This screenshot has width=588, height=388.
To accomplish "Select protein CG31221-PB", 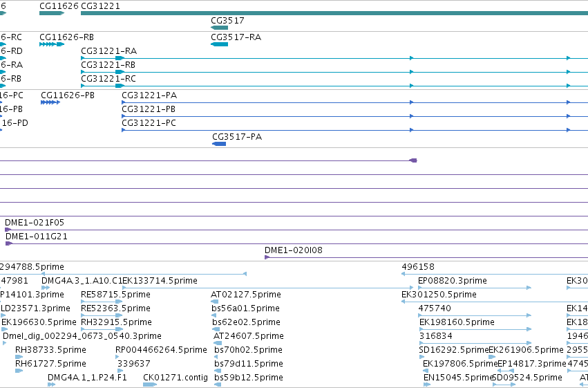I will point(149,109).
